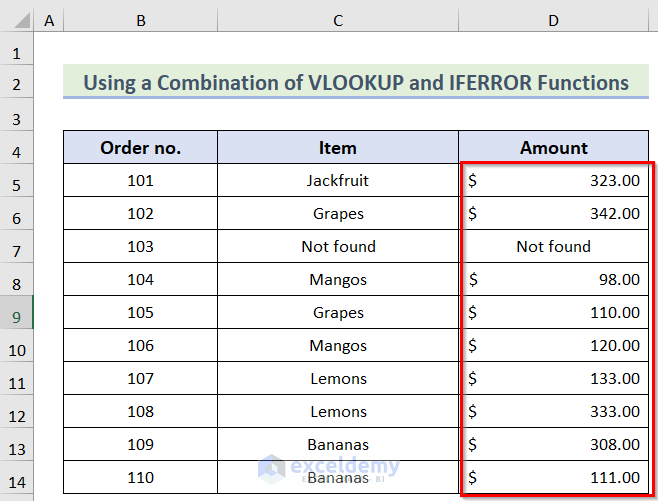Select the 98.00 amount cell

[554, 280]
